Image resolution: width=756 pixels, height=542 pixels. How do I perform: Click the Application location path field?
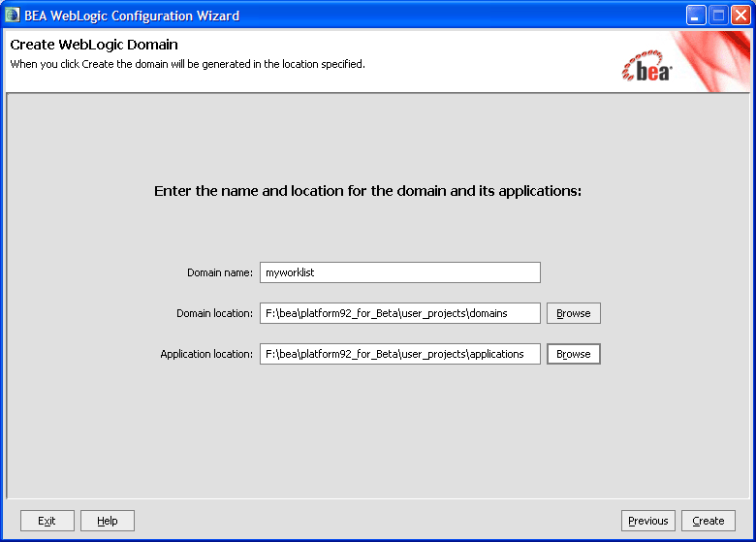pos(399,354)
